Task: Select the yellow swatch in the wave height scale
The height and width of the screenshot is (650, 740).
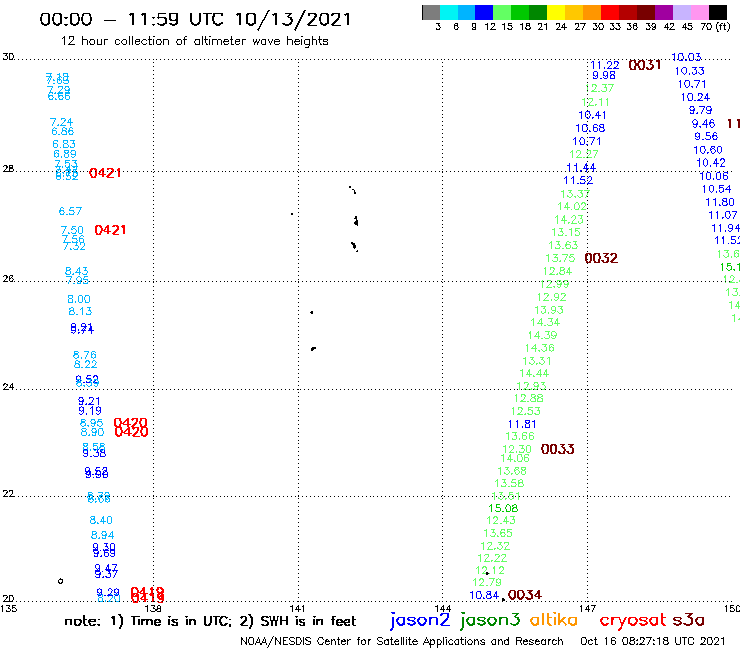Action: (x=556, y=12)
